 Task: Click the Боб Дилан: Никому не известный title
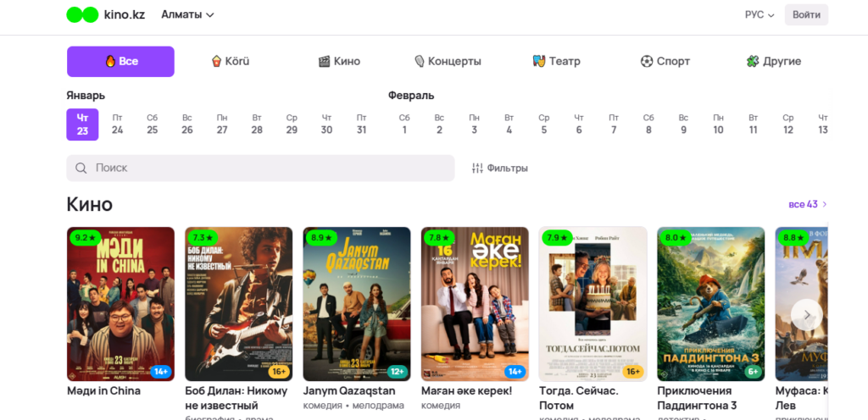[236, 398]
